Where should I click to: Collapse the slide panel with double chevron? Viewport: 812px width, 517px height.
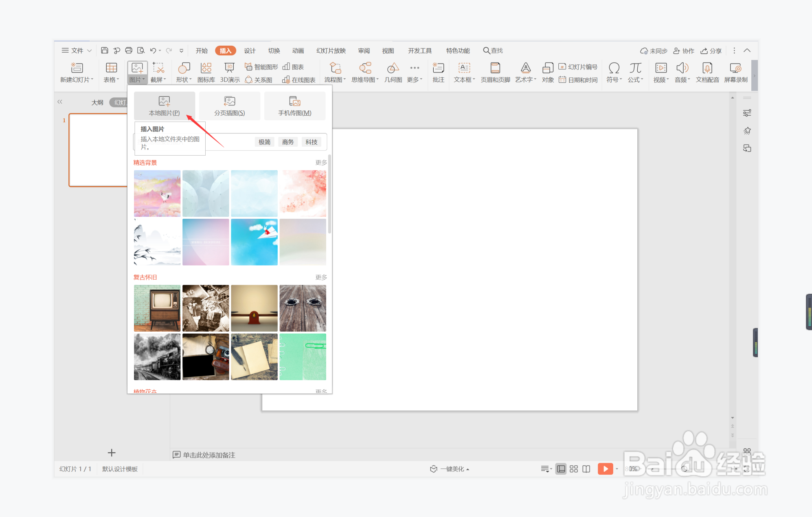tap(60, 102)
